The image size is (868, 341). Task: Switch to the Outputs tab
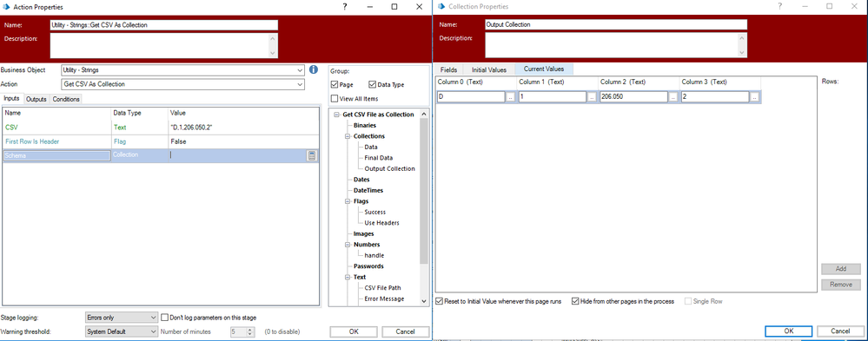(x=36, y=99)
